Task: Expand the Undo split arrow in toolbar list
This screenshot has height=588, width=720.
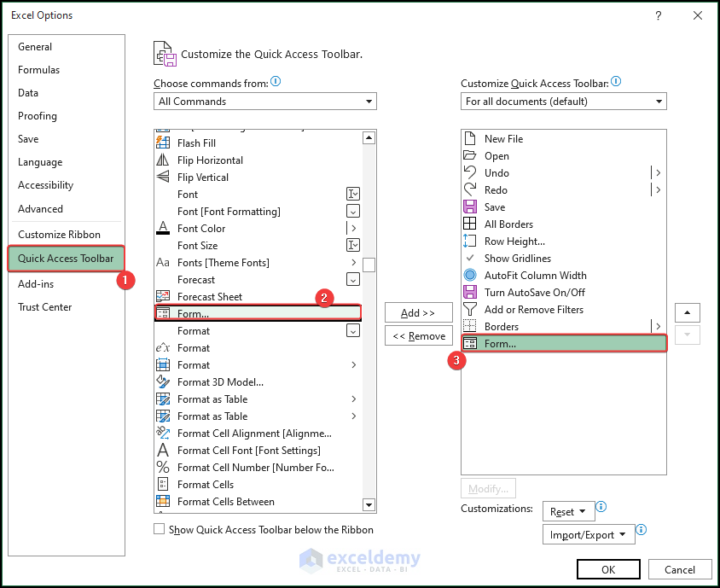Action: click(x=658, y=172)
